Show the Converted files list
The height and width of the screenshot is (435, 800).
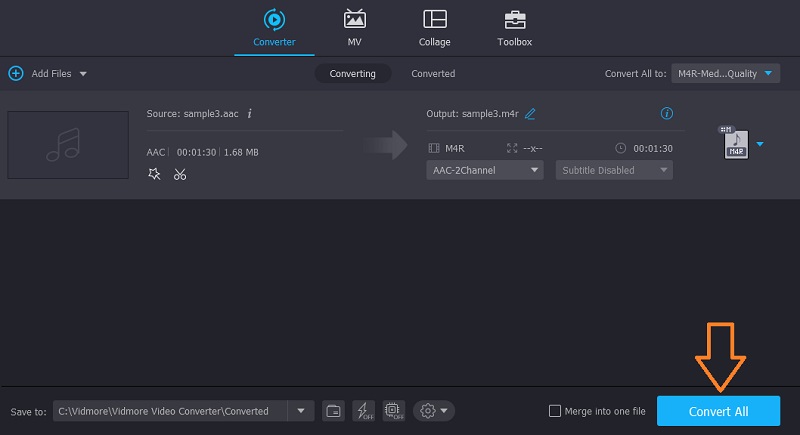coord(433,73)
